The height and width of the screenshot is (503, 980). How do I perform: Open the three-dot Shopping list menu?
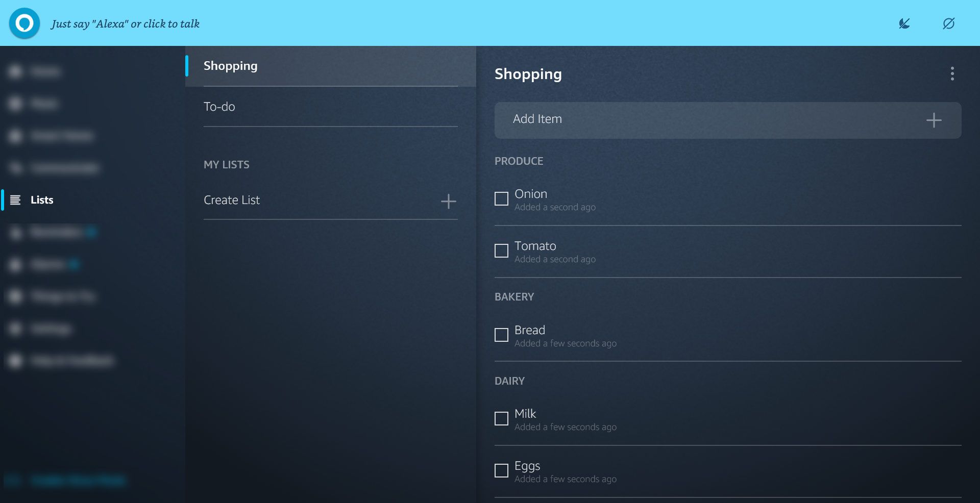[952, 74]
